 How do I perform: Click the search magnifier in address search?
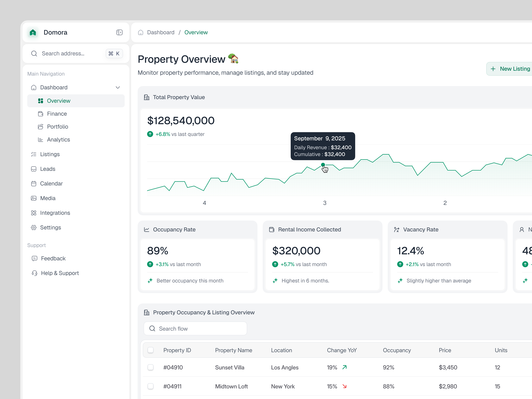[34, 53]
